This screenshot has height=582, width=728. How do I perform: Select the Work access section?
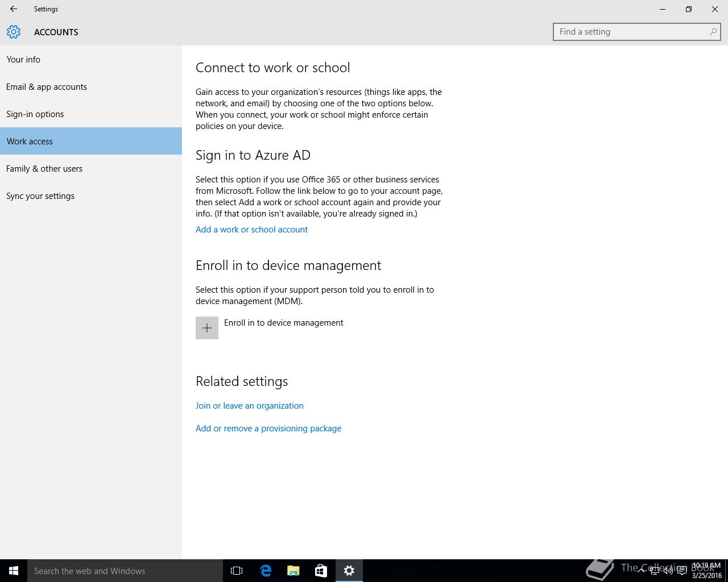tap(91, 141)
